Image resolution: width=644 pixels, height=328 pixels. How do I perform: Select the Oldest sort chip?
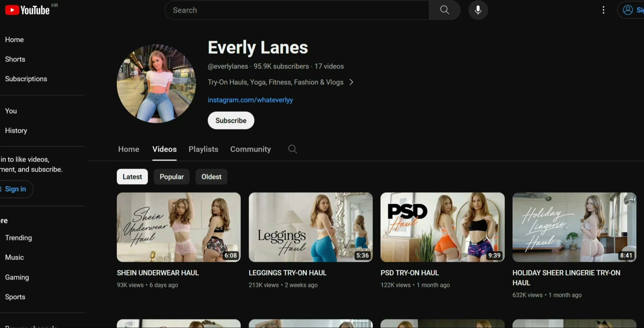click(211, 177)
